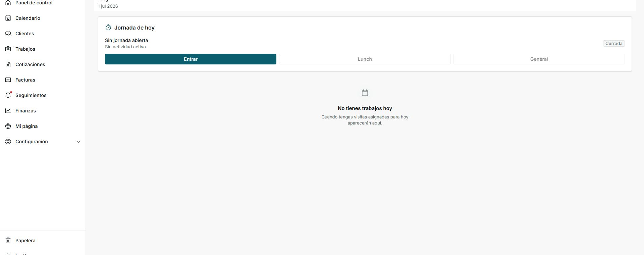Click the Facturas invoice icon
This screenshot has height=255, width=644.
tap(8, 80)
